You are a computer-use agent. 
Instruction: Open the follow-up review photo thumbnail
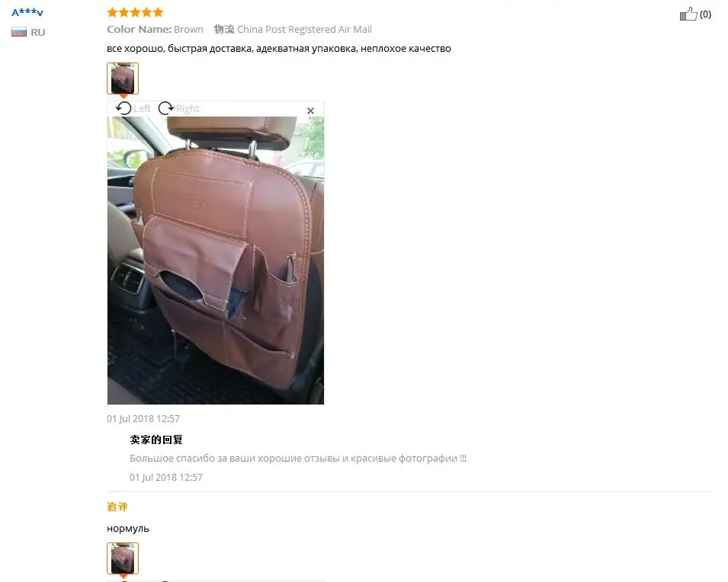[x=123, y=558]
